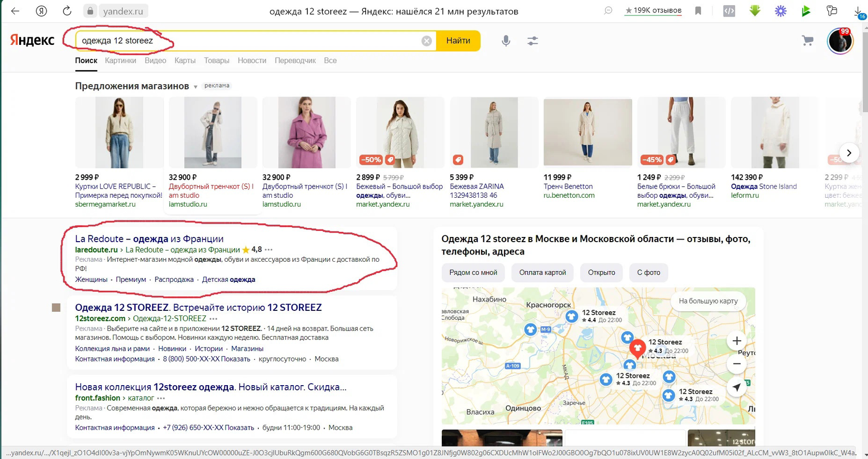Show next shop offers with carousel arrow
The image size is (868, 459).
(x=849, y=153)
